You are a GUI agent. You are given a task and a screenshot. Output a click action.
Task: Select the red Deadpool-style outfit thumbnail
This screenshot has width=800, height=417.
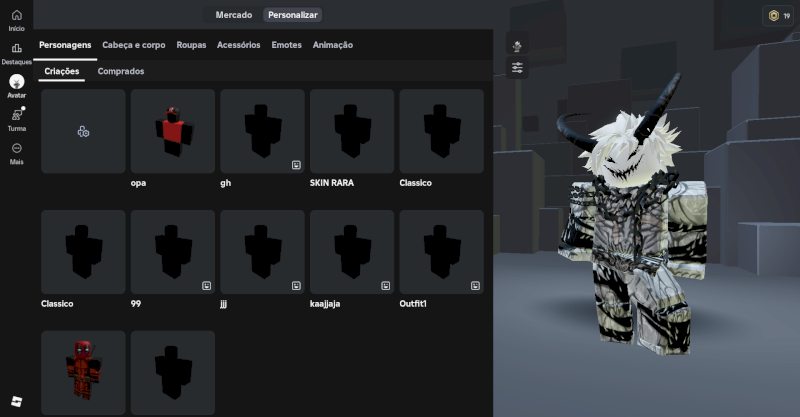tap(83, 372)
